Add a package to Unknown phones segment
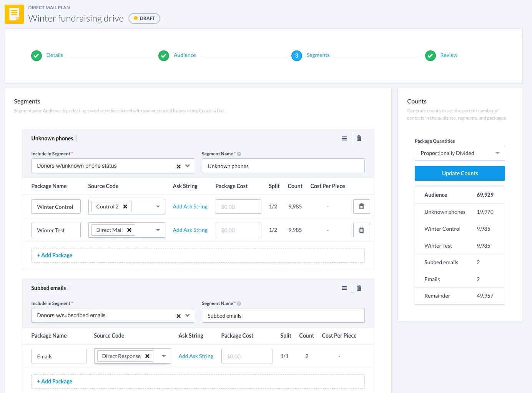This screenshot has width=532, height=393. [x=198, y=255]
